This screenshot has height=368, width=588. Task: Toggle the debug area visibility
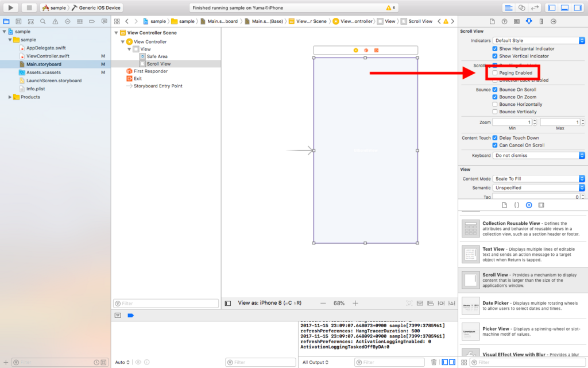click(565, 7)
